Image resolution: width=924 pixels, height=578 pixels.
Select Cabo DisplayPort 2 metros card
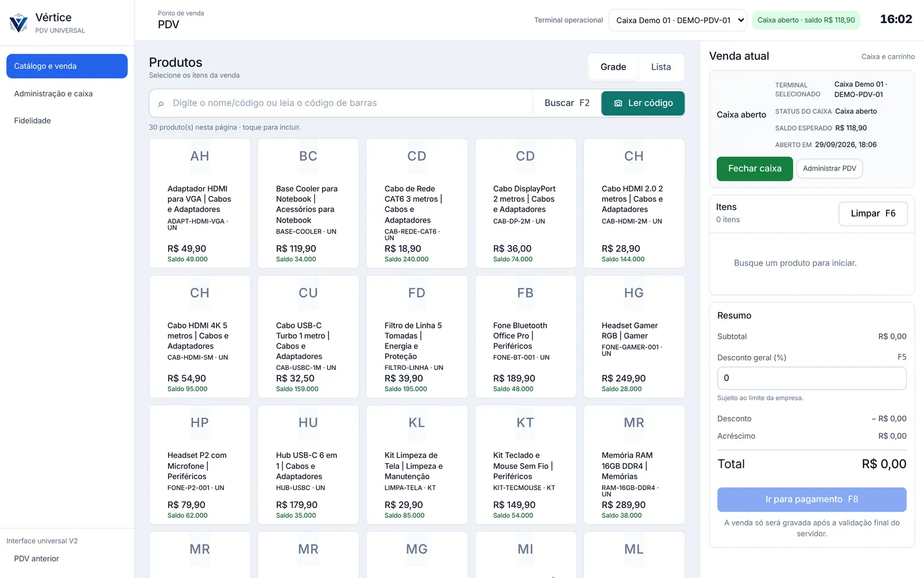click(x=526, y=203)
